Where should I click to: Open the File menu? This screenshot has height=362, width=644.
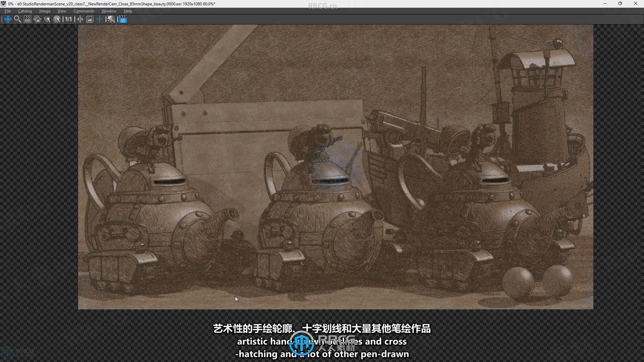(x=8, y=11)
